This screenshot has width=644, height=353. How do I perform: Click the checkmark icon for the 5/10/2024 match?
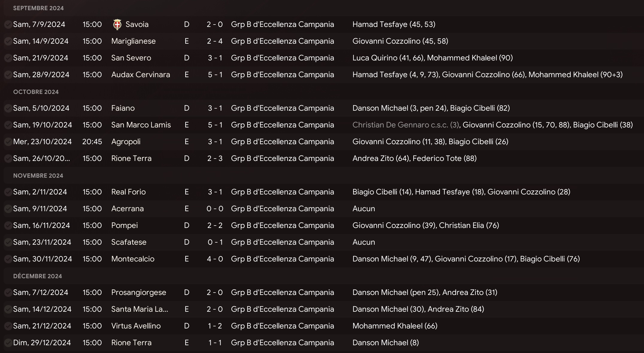point(8,108)
